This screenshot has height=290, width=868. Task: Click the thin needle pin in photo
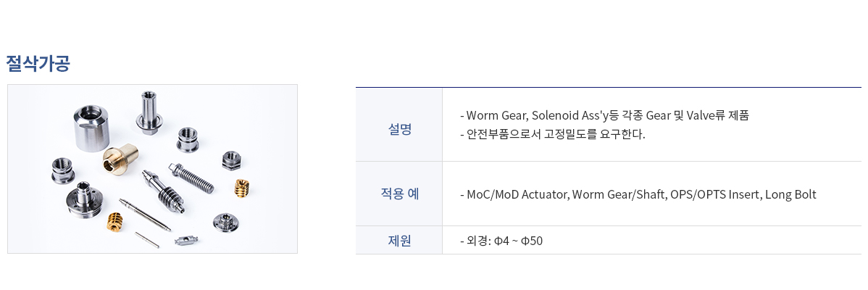click(x=144, y=214)
